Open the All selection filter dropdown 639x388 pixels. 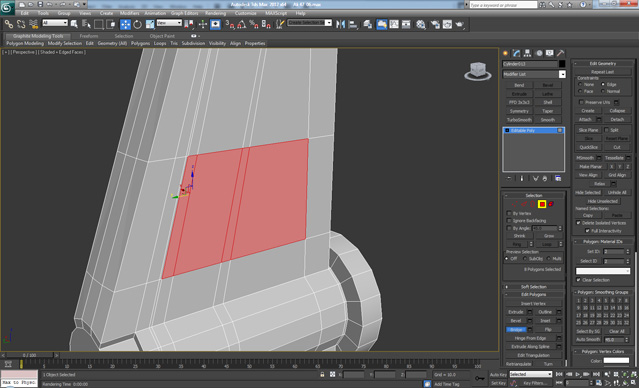pos(55,23)
